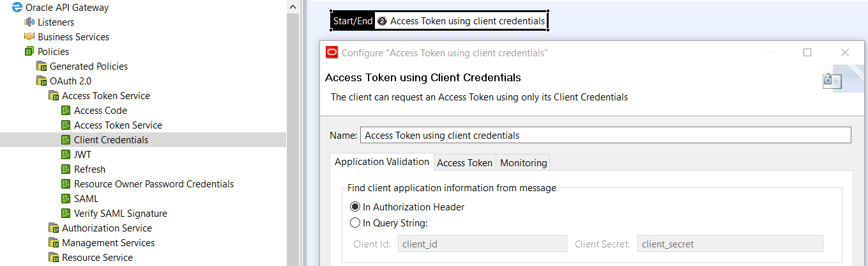Click the Listeners speaker icon

click(x=29, y=22)
